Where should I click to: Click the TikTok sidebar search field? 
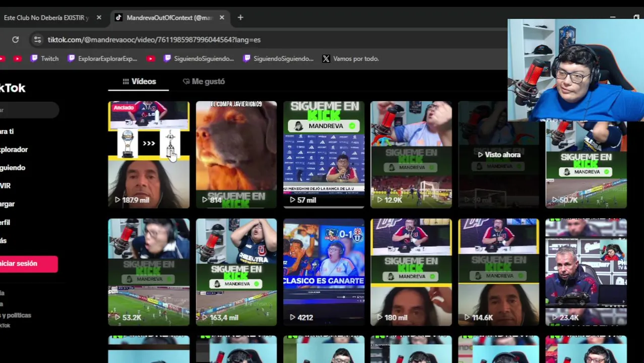29,110
